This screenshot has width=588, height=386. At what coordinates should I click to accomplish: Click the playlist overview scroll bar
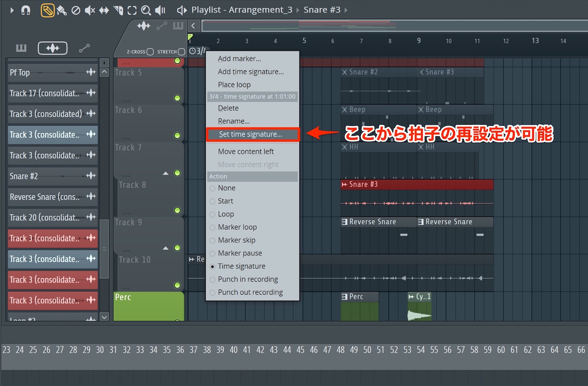(395, 26)
